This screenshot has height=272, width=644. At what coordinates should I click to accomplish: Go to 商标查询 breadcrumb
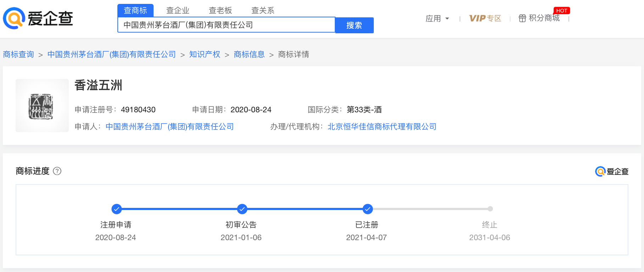click(18, 54)
